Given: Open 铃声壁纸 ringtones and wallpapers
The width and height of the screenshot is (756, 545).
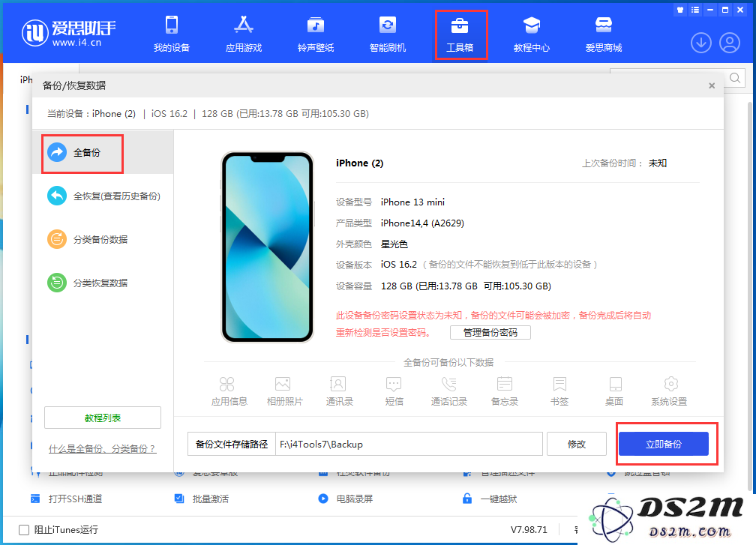Looking at the screenshot, I should coord(316,34).
